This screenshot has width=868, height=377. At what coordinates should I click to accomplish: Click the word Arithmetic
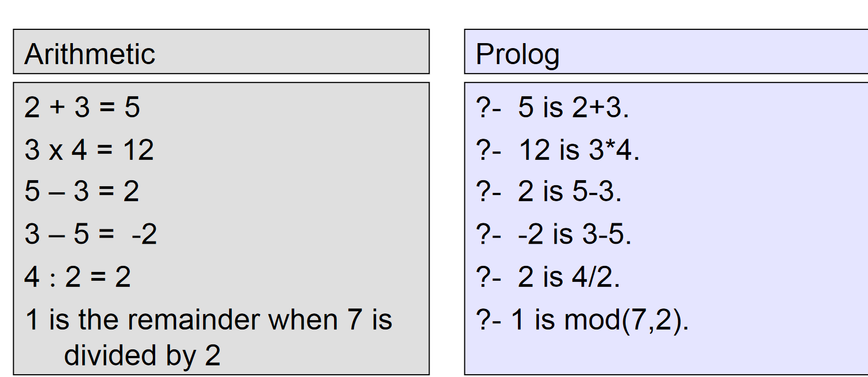click(90, 54)
